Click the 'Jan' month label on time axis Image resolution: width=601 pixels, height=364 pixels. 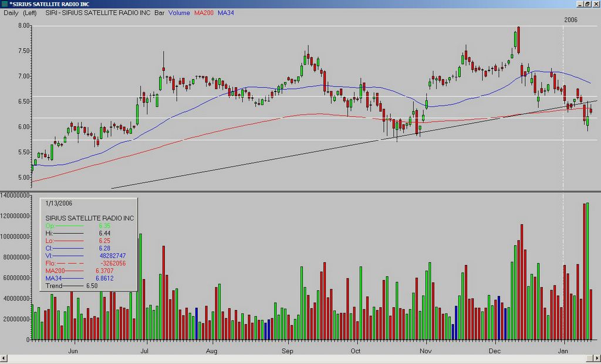coord(563,351)
